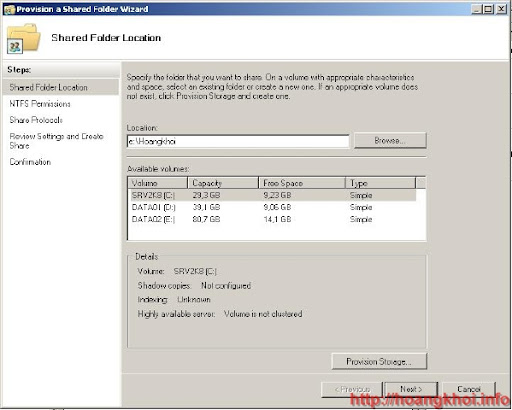Select Confirmation step in sidebar
This screenshot has width=512, height=410.
pos(30,162)
